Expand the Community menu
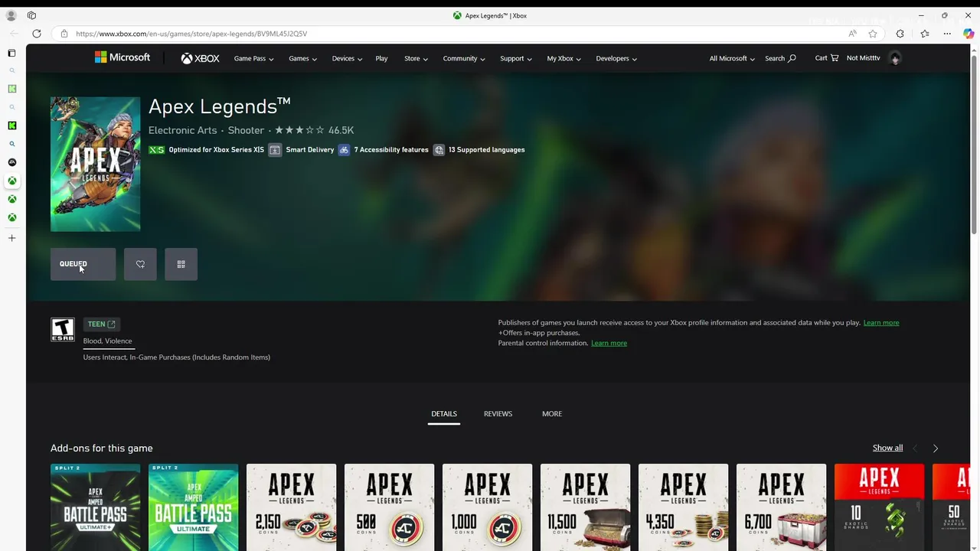The width and height of the screenshot is (980, 551). tap(464, 58)
